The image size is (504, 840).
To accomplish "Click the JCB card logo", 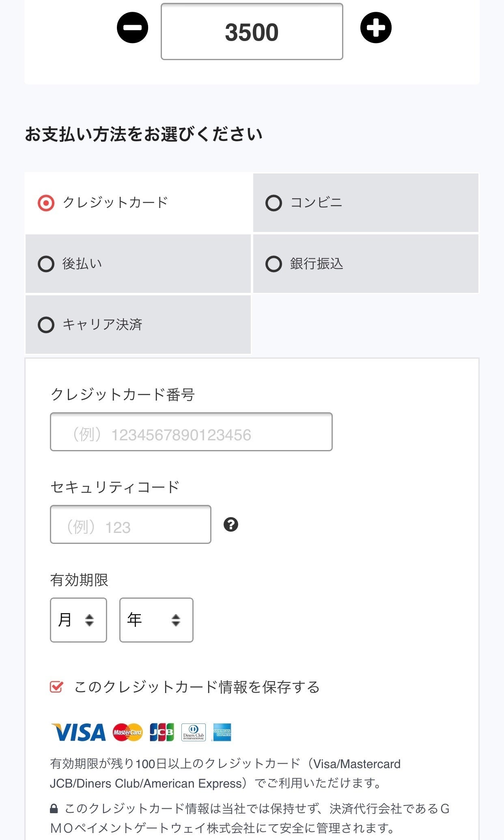I will pyautogui.click(x=162, y=732).
